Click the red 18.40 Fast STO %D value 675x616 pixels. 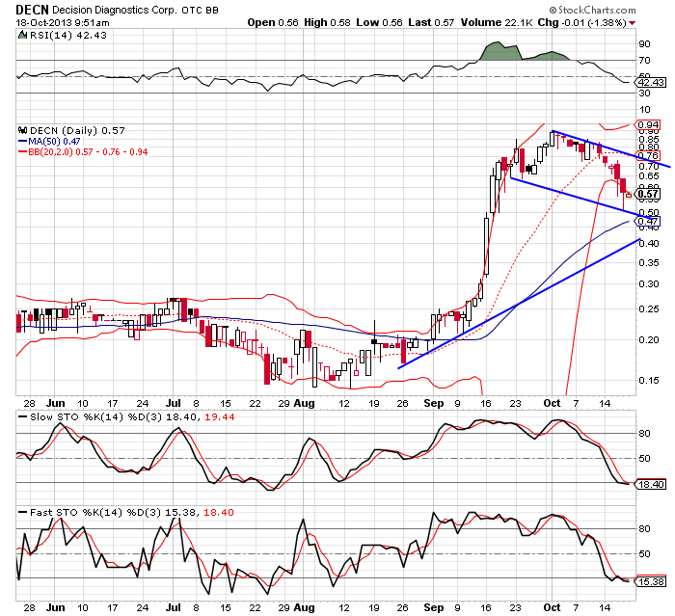(x=219, y=512)
